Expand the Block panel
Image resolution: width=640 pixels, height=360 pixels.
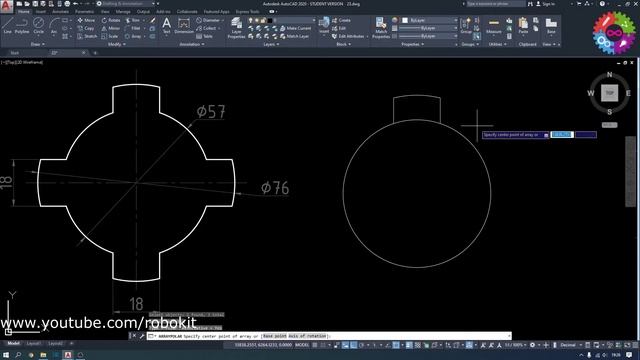344,44
